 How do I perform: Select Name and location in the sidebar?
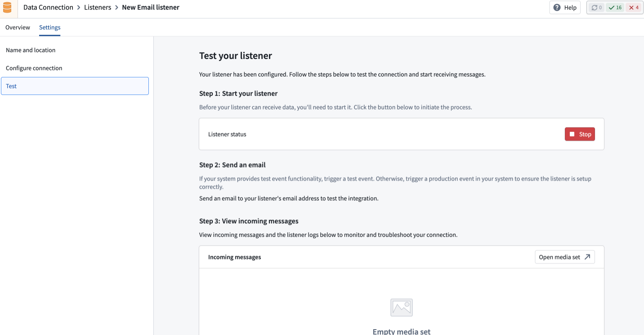30,50
